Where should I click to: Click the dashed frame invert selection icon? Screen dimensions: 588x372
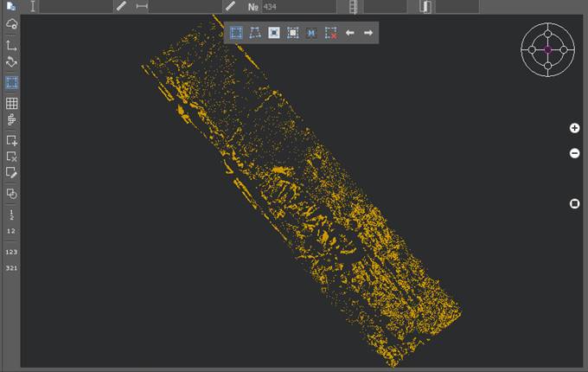tap(293, 33)
